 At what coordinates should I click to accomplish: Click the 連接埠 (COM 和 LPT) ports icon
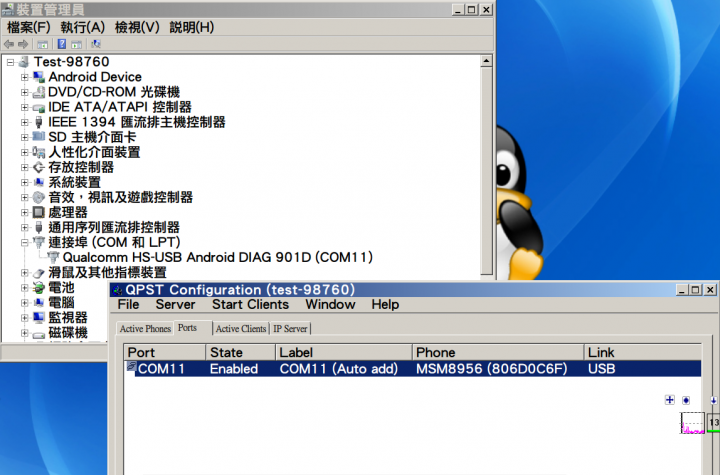pos(39,242)
